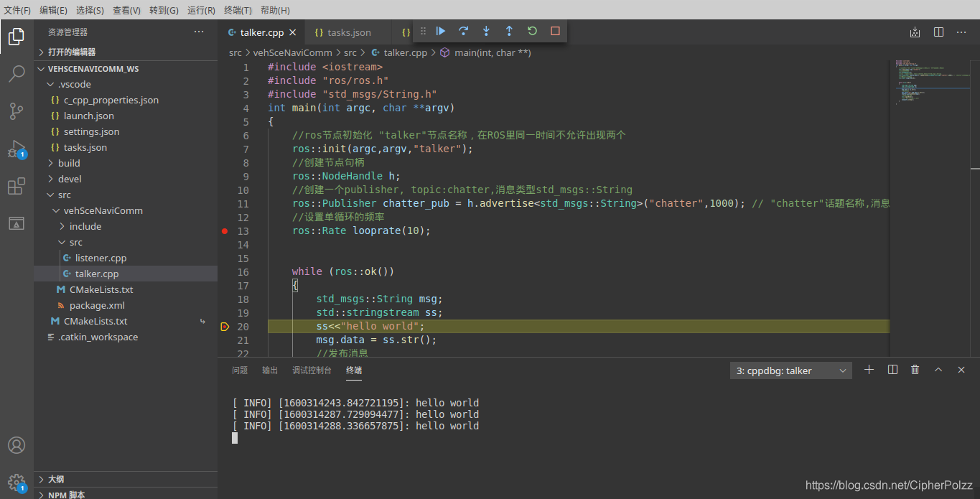Open the 选择(S) menu
980x499 pixels.
pos(90,10)
